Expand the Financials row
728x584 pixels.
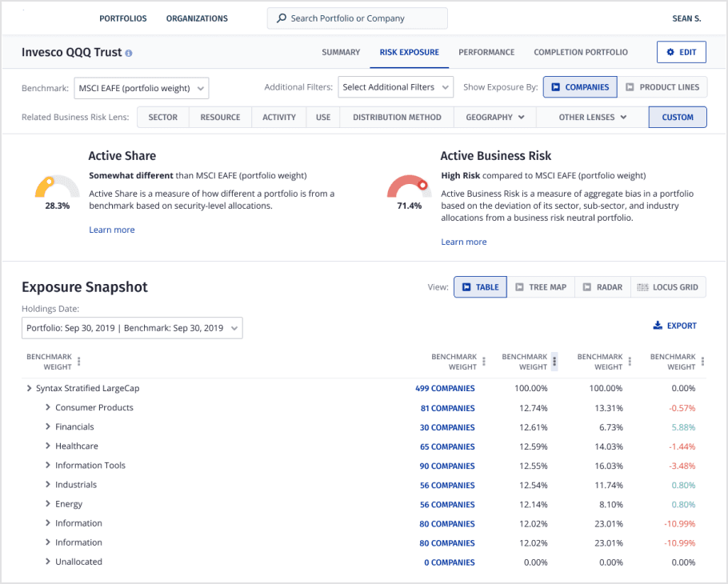pos(47,426)
